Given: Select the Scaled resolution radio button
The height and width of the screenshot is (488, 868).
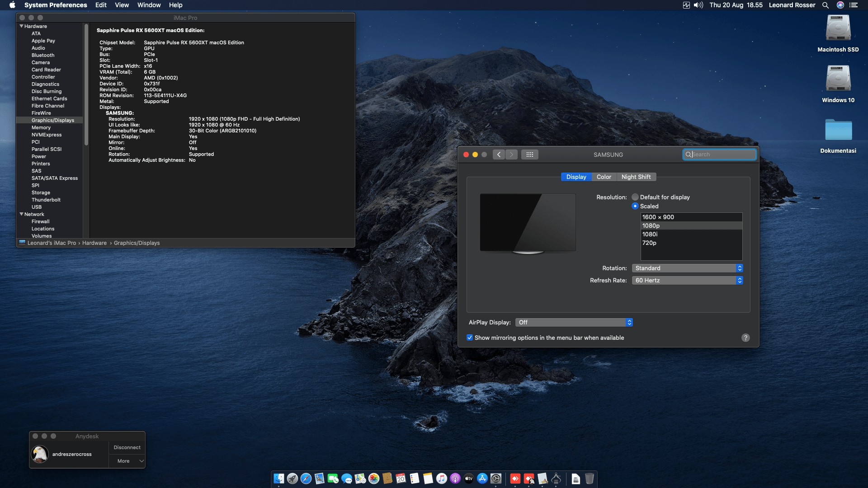Looking at the screenshot, I should tap(635, 206).
